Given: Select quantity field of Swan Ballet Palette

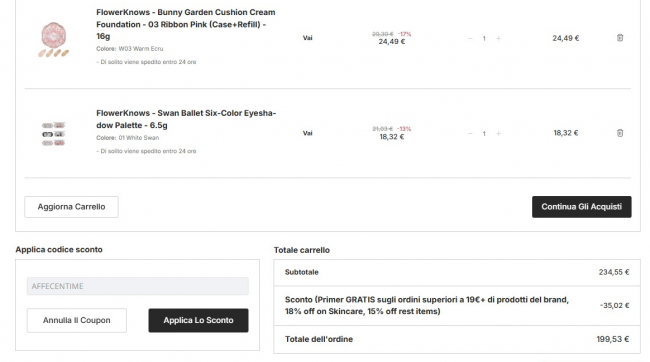Looking at the screenshot, I should tap(484, 134).
